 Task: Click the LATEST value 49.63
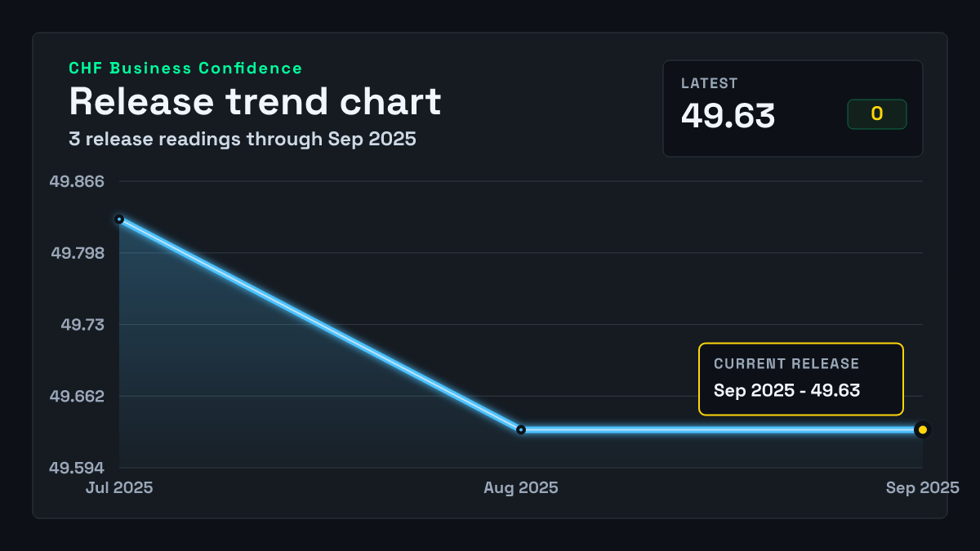pos(728,116)
